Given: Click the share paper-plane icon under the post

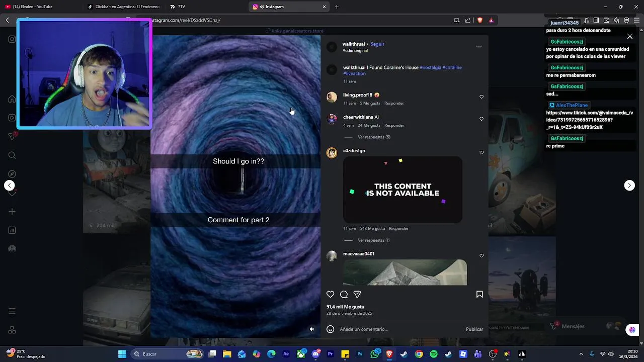Looking at the screenshot, I should (x=357, y=295).
